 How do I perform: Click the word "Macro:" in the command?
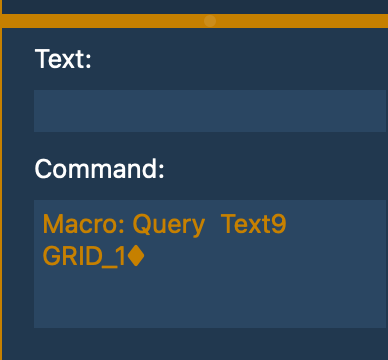tap(84, 224)
